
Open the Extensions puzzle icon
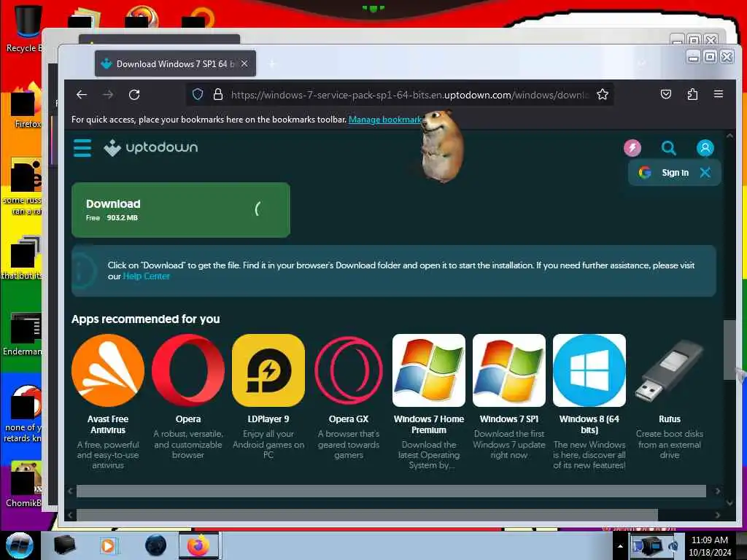coord(693,94)
